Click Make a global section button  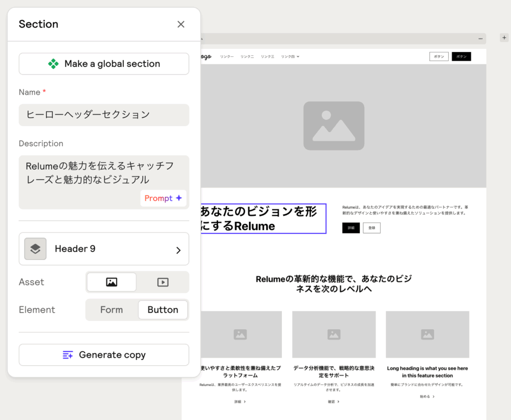(x=104, y=64)
